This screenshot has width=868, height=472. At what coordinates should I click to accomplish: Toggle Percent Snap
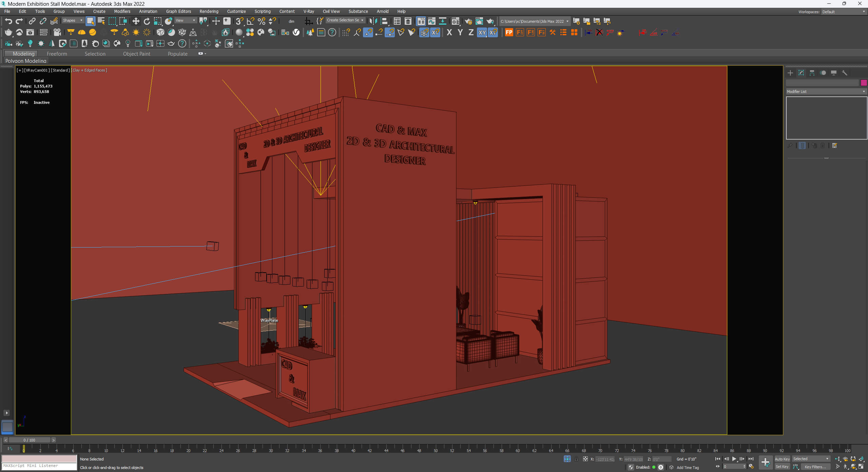tap(262, 21)
